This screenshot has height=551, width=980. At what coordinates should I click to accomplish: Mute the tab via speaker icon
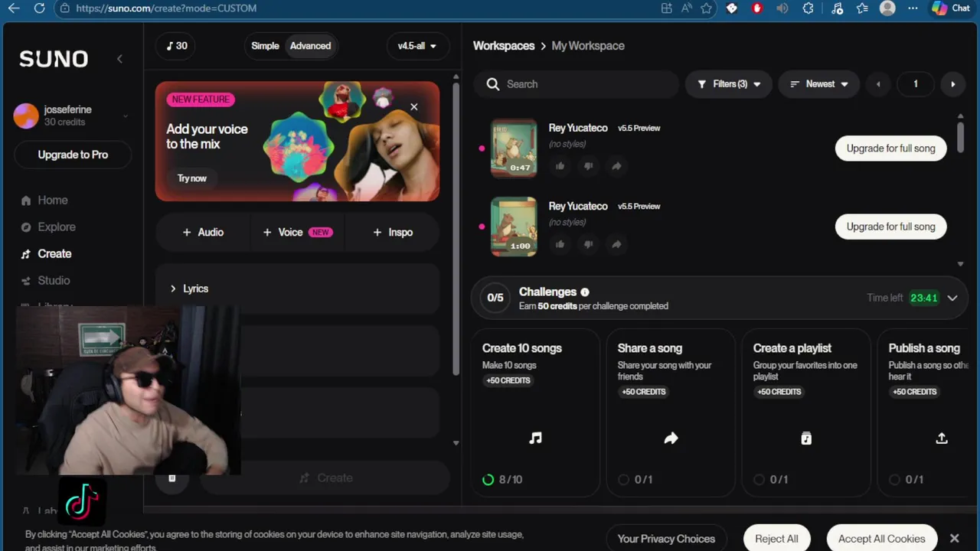(x=782, y=8)
